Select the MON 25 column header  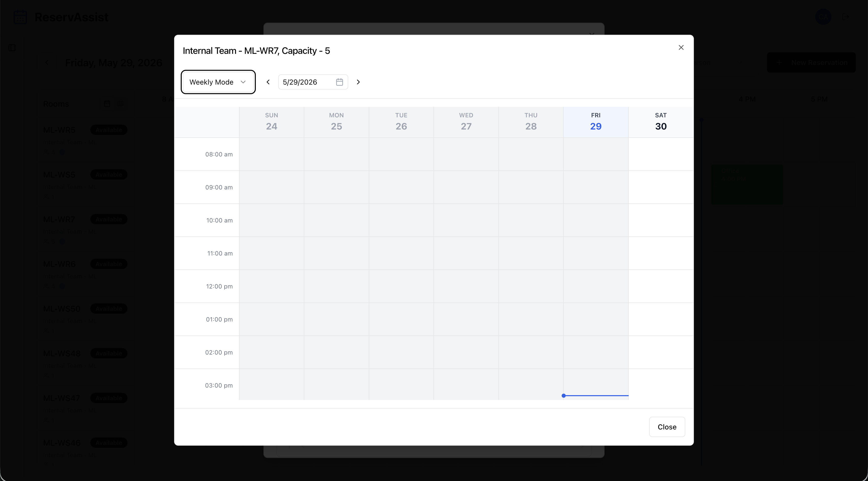(x=336, y=122)
